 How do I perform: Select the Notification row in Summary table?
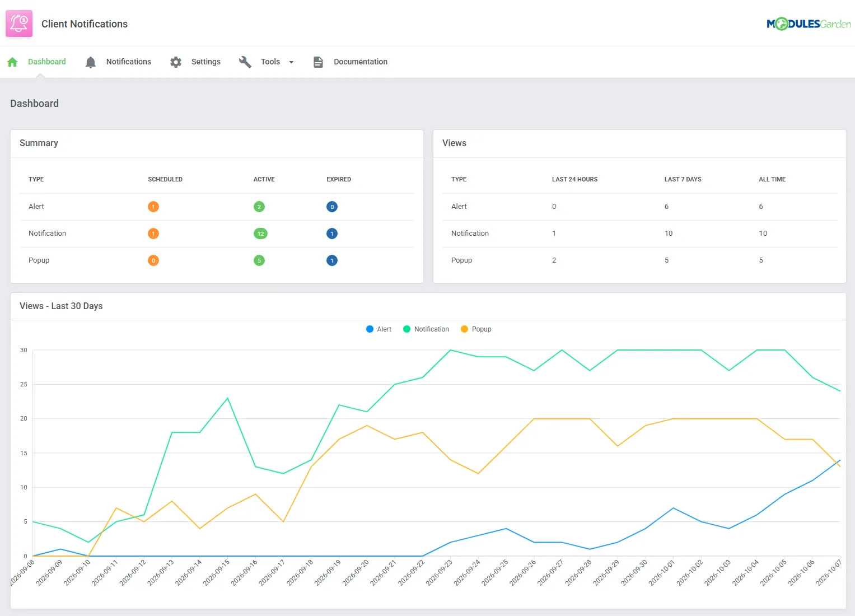(x=217, y=234)
